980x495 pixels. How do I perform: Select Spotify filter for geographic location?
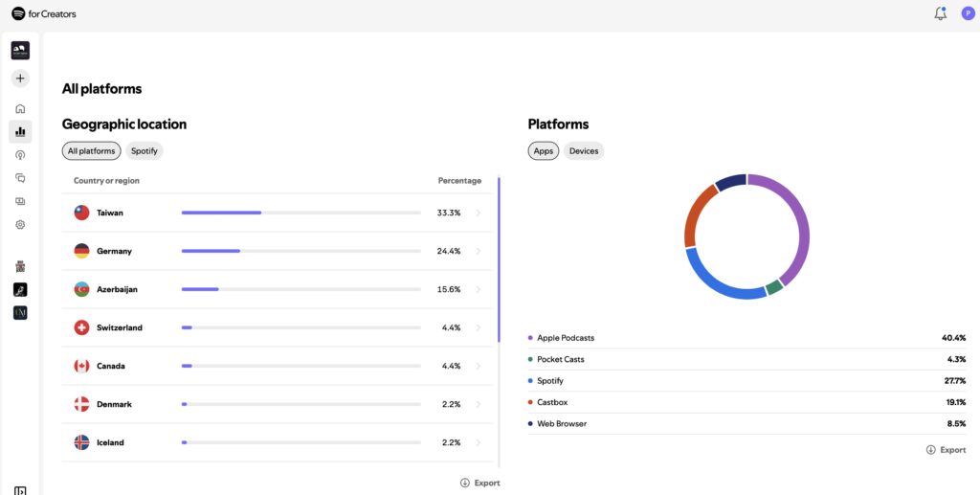coord(145,150)
